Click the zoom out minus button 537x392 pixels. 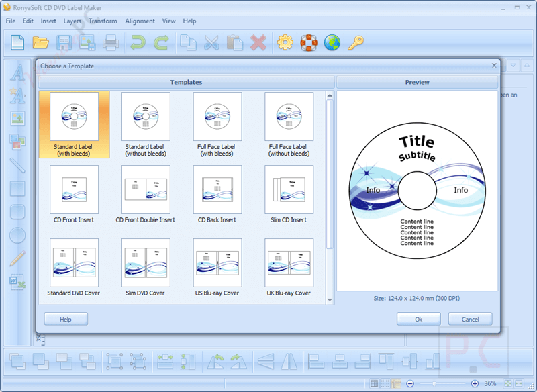point(410,383)
